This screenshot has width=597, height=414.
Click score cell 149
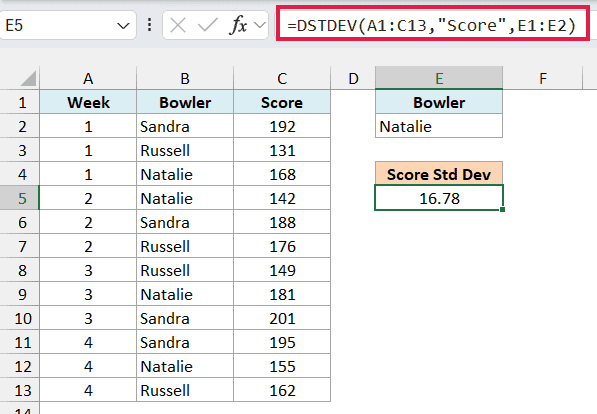[x=282, y=270]
